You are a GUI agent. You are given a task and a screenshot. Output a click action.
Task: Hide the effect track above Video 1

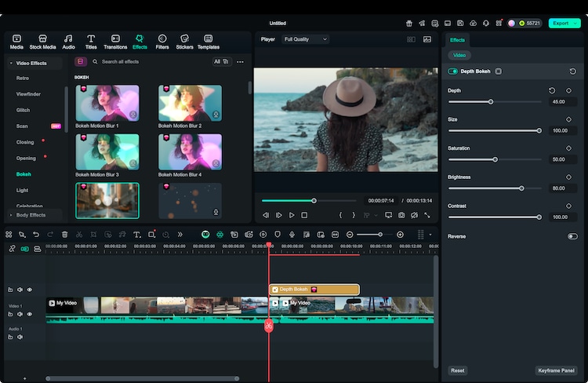click(x=30, y=290)
